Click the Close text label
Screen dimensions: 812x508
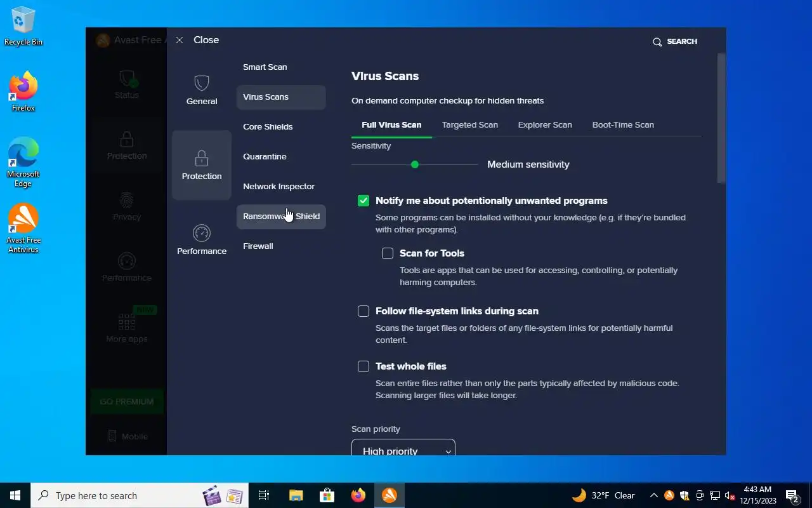pyautogui.click(x=206, y=40)
